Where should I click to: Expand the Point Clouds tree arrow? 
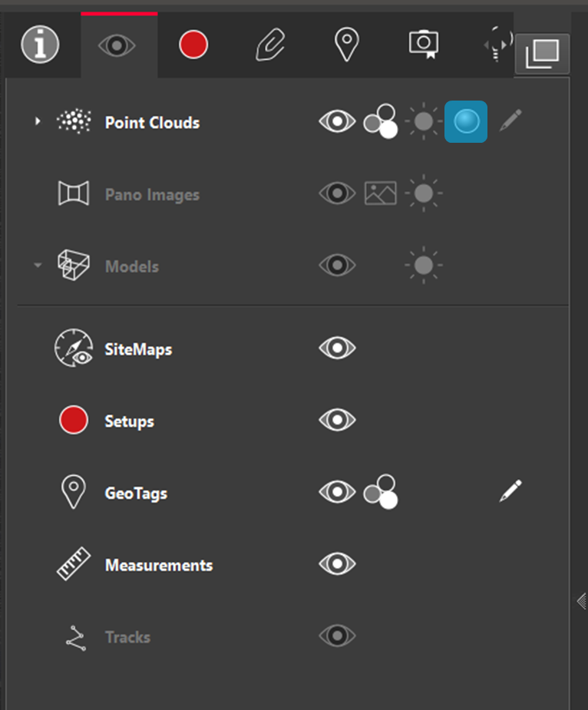coord(38,121)
